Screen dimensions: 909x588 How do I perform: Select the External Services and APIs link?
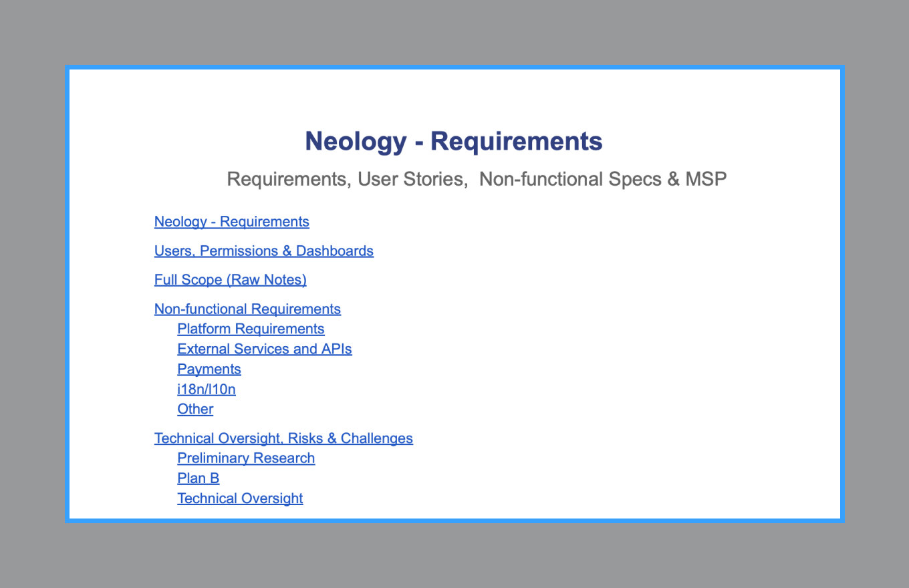[x=264, y=349]
